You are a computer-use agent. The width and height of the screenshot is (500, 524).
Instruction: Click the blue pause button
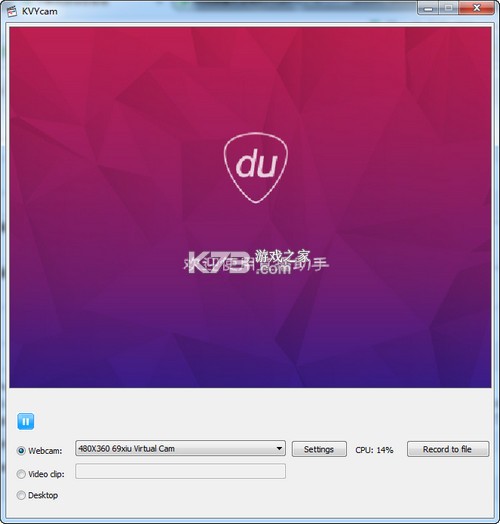[x=26, y=421]
